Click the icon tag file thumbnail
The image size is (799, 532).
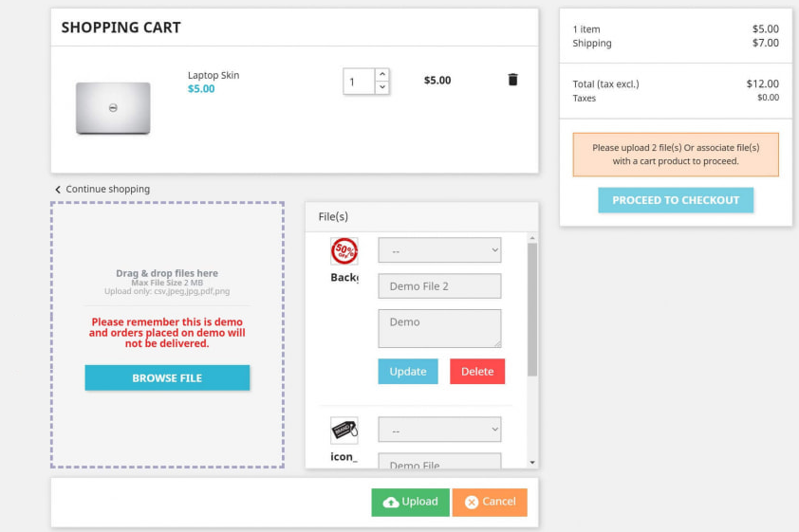344,431
